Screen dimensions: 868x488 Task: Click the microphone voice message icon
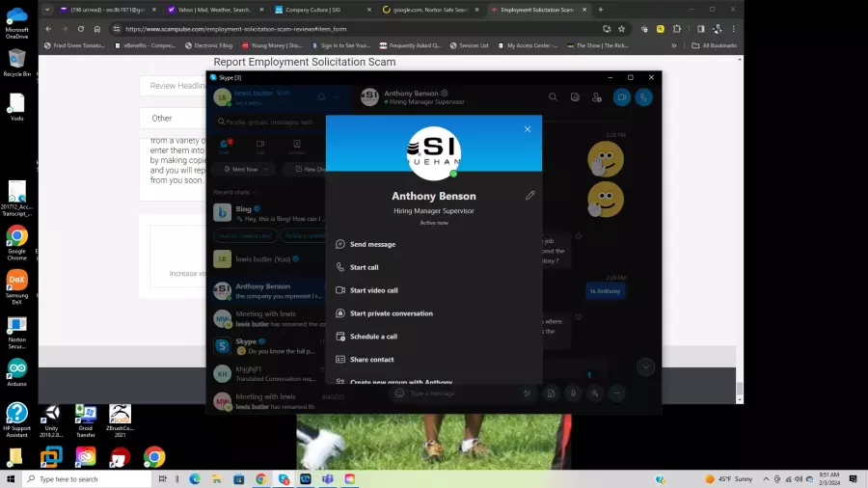[x=572, y=393]
